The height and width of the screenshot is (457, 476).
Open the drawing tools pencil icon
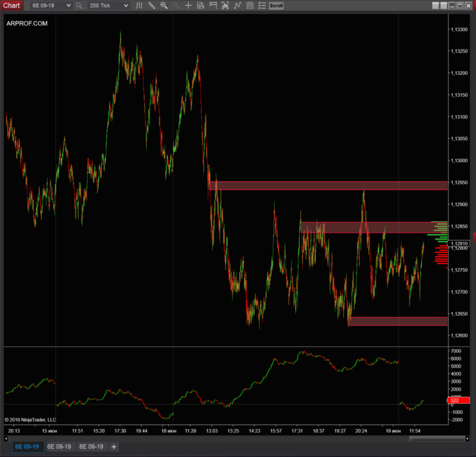(152, 5)
